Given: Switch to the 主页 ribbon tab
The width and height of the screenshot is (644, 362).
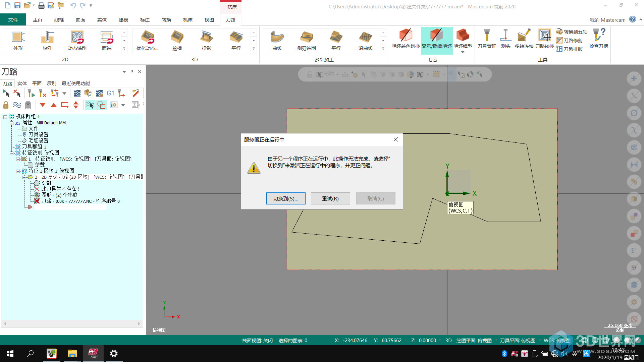Looking at the screenshot, I should coord(38,20).
